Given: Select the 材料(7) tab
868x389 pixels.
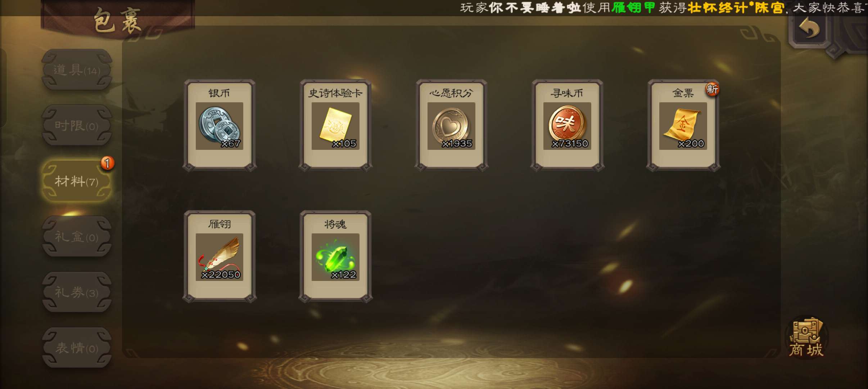Looking at the screenshot, I should pyautogui.click(x=77, y=181).
